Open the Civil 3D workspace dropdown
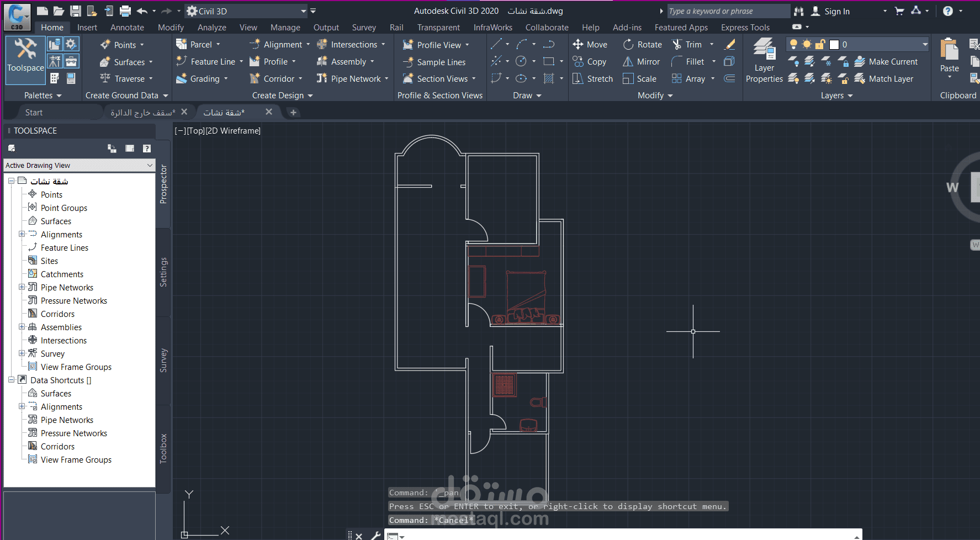Viewport: 980px width, 540px height. pyautogui.click(x=246, y=11)
